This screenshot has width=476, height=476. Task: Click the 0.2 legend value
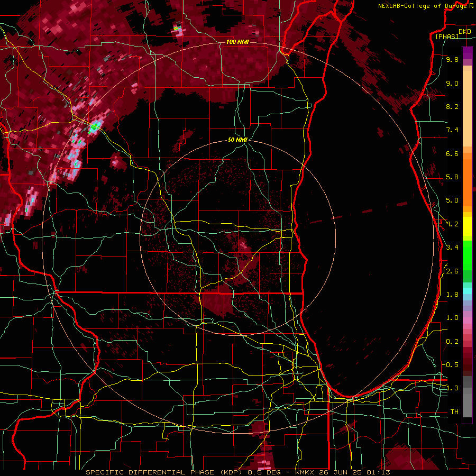[x=452, y=342]
